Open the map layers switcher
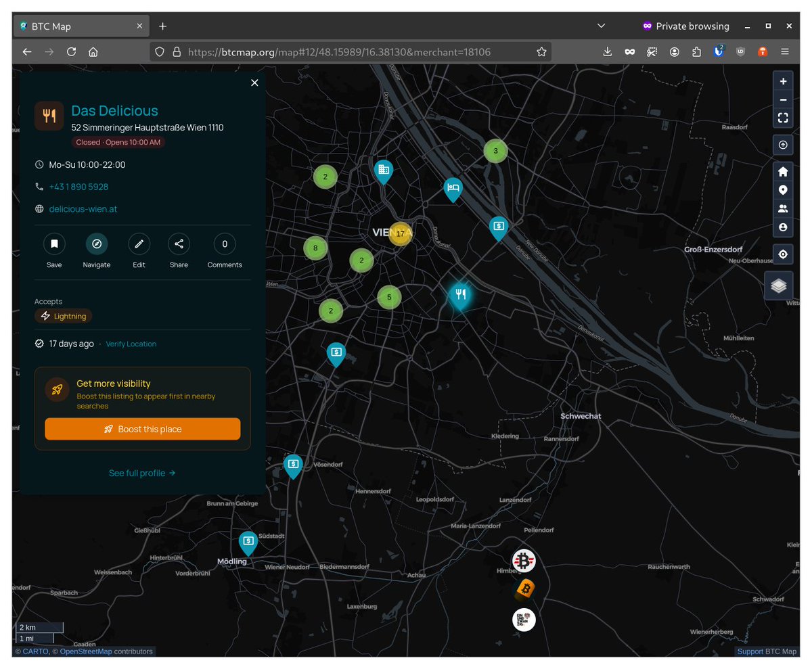The height and width of the screenshot is (669, 812). (779, 286)
